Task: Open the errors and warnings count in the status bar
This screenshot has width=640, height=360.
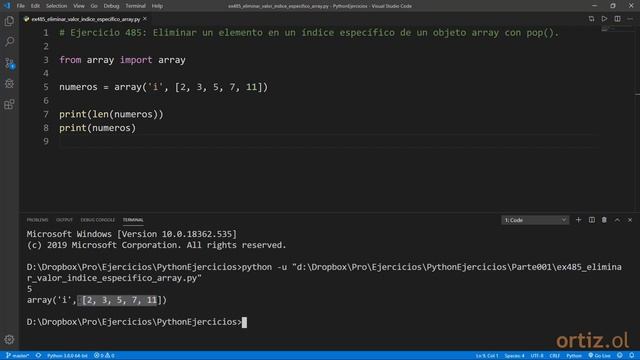Action: [x=104, y=356]
